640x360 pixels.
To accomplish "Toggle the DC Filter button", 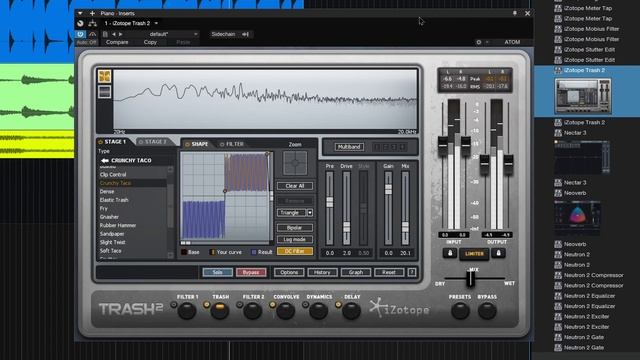I will click(x=295, y=251).
